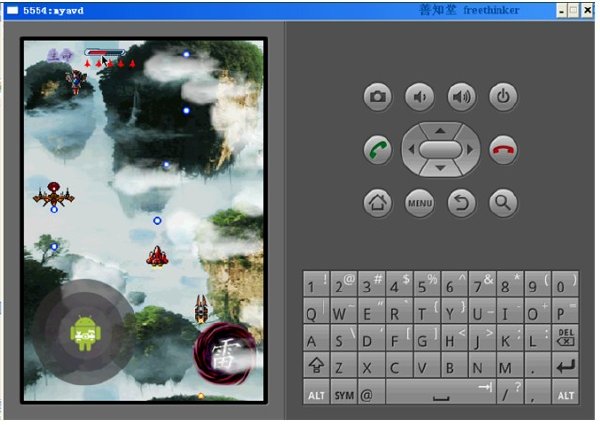Click the number 4 key
Screen dimensions: 600x425
pyautogui.click(x=399, y=283)
